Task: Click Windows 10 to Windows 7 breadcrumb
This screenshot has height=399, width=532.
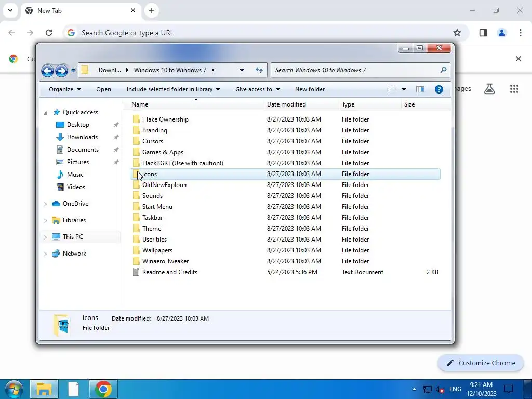Action: (x=170, y=70)
